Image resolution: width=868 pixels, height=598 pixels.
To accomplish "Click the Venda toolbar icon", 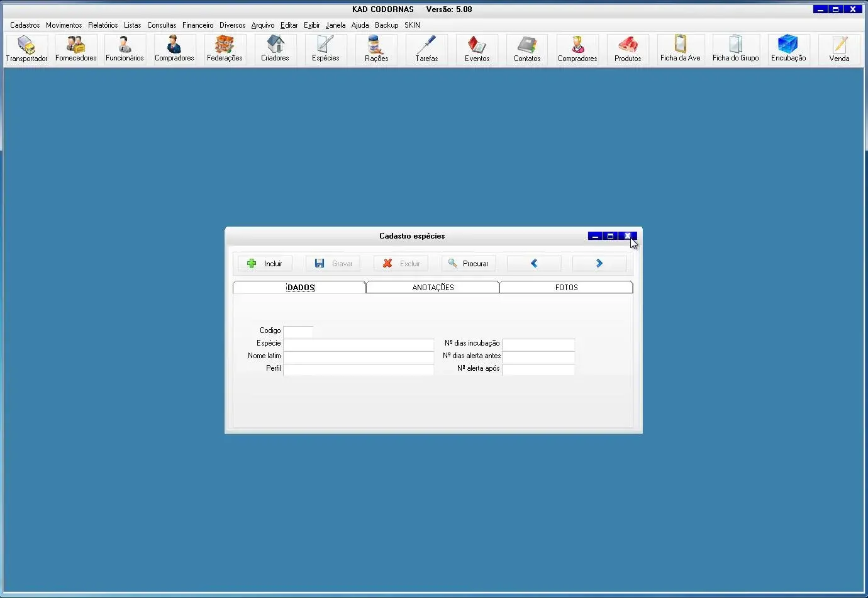I will click(839, 49).
